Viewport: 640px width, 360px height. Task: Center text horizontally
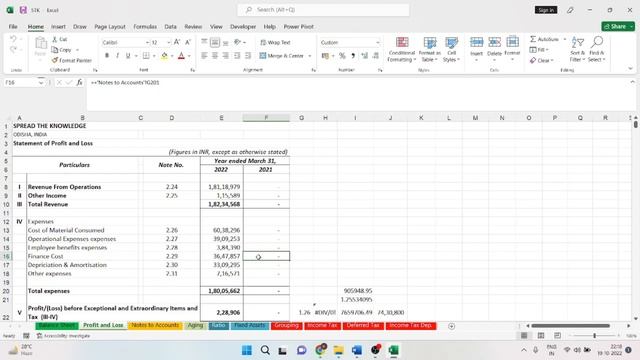tap(215, 56)
